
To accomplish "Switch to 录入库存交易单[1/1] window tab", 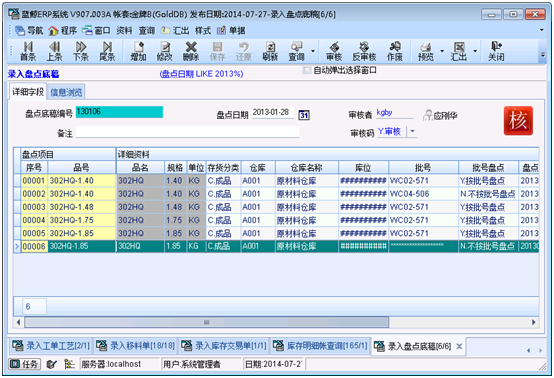I will 224,345.
